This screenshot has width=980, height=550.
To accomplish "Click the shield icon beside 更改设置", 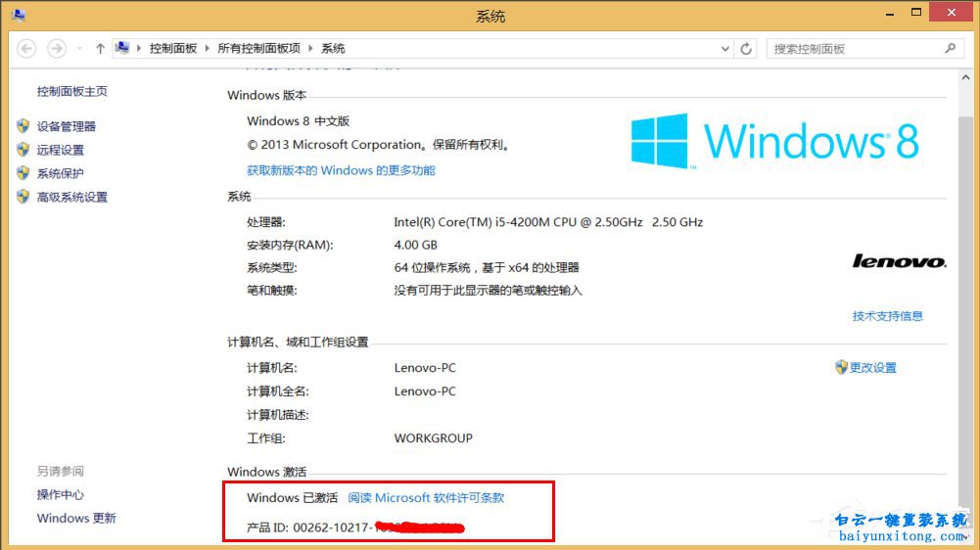I will [x=841, y=367].
